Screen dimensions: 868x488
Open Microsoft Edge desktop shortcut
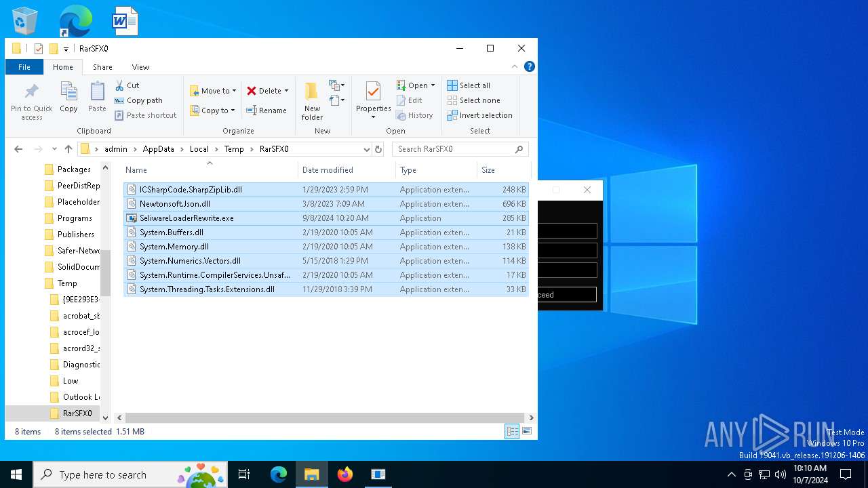click(75, 21)
